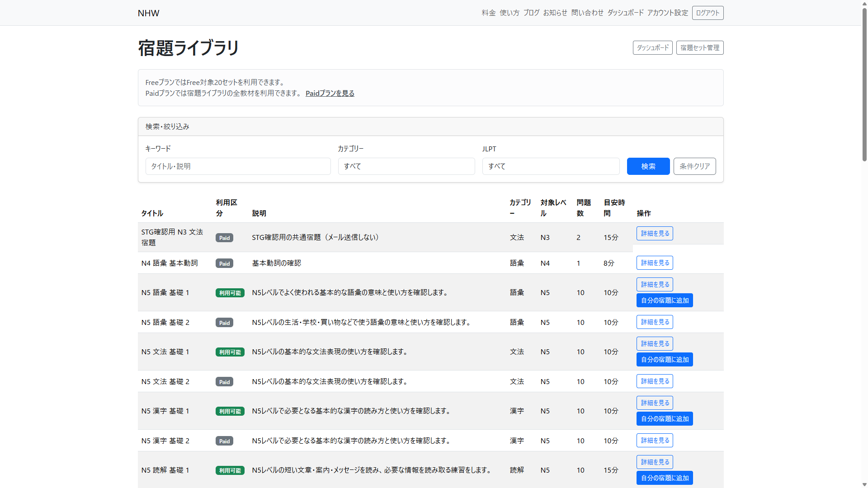868x488 pixels.
Task: View details for N5 語彙 基礎 1
Action: point(655,284)
